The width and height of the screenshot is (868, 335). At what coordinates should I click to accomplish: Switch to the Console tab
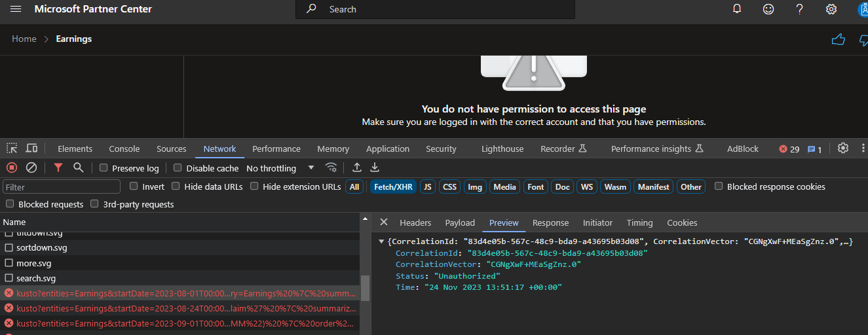[x=124, y=149]
